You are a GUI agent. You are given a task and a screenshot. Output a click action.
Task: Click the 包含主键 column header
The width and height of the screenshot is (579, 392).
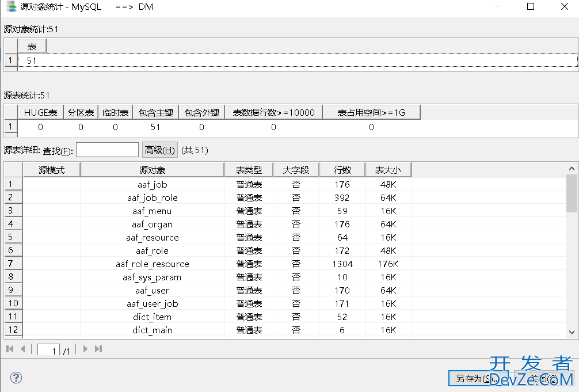(156, 113)
